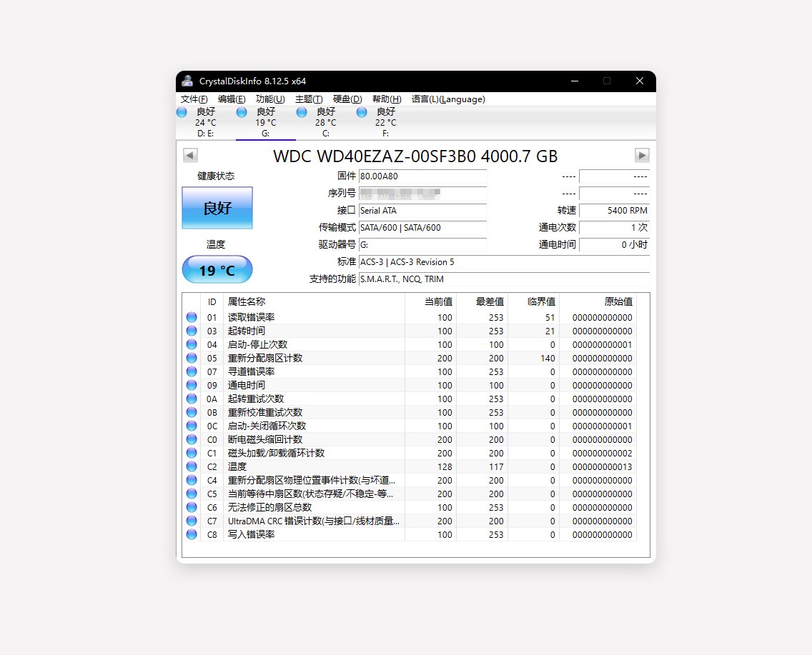812x655 pixels.
Task: Click the blue status light beside 温度 attribute
Action: coord(190,466)
